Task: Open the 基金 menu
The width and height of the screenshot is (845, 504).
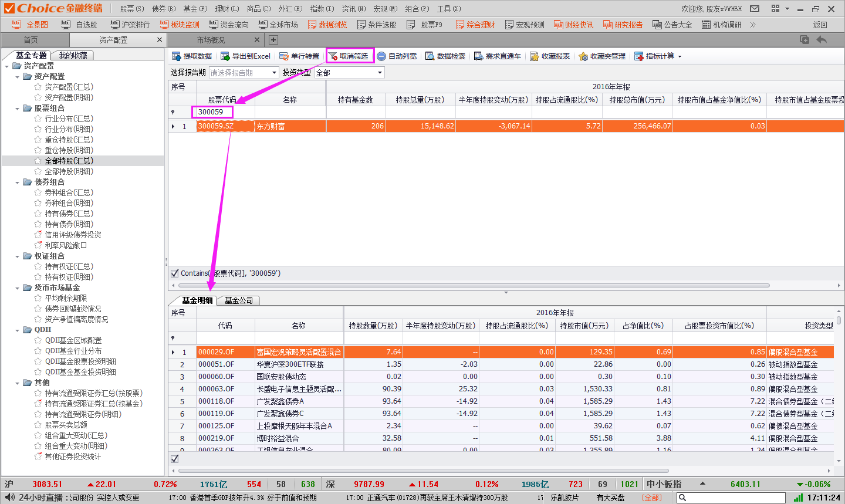Action: (195, 9)
